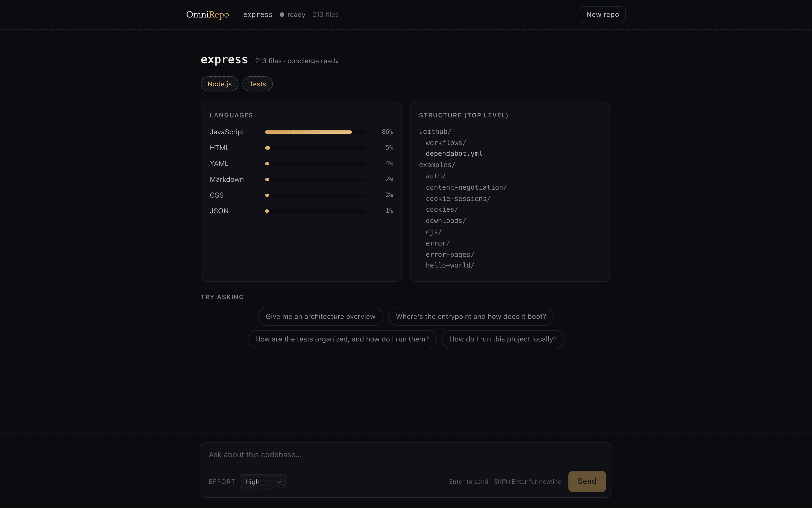Click the JSON language label

coord(219,211)
